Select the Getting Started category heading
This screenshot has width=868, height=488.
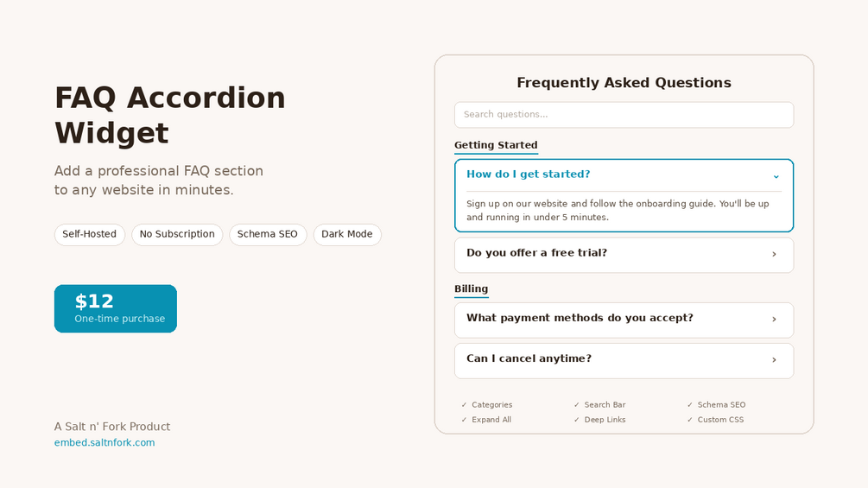pyautogui.click(x=496, y=145)
